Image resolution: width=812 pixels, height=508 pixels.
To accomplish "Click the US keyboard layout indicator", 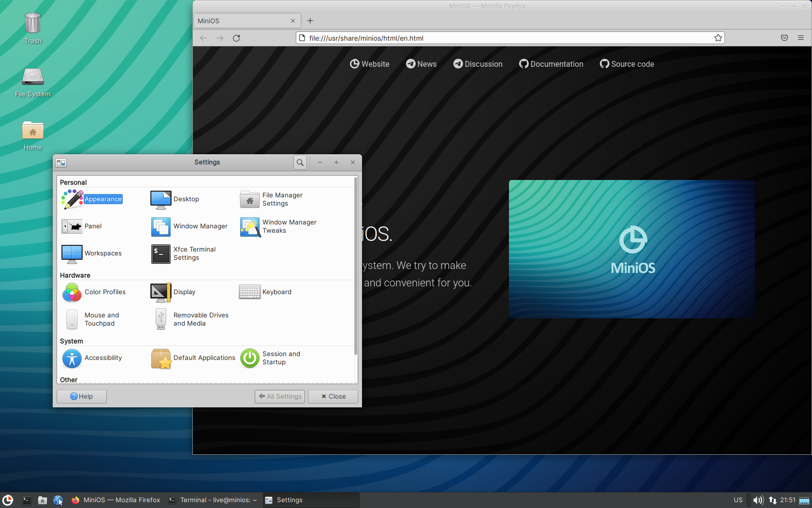I will coord(738,500).
